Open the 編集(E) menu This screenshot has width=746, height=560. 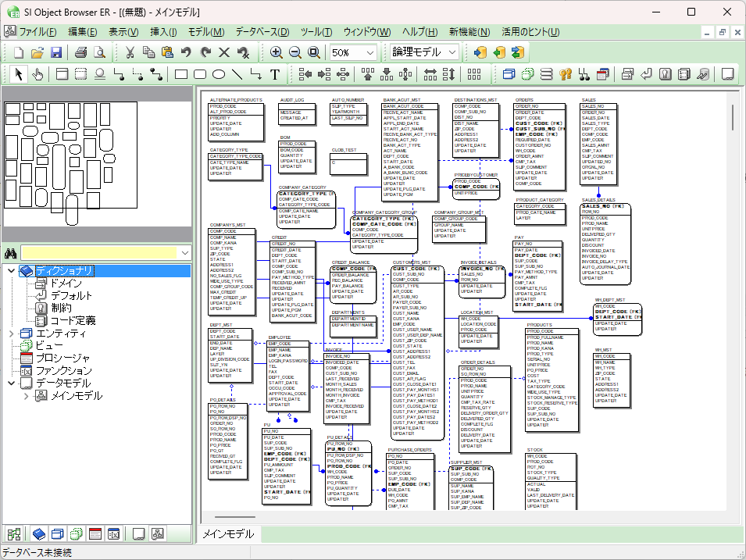[x=83, y=32]
